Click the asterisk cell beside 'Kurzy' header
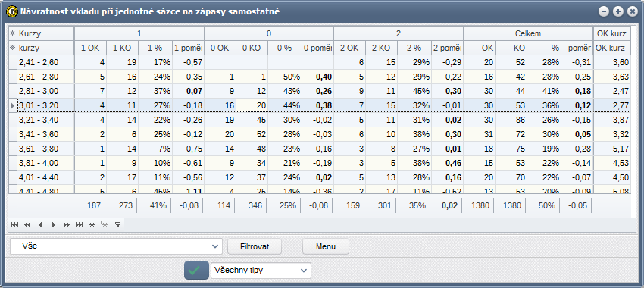This screenshot has height=288, width=644. [x=13, y=33]
